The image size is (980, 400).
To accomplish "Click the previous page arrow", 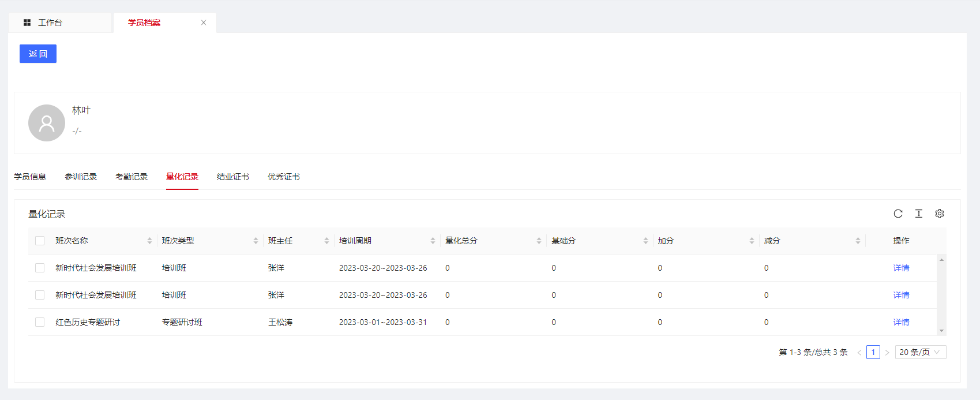I will point(859,352).
